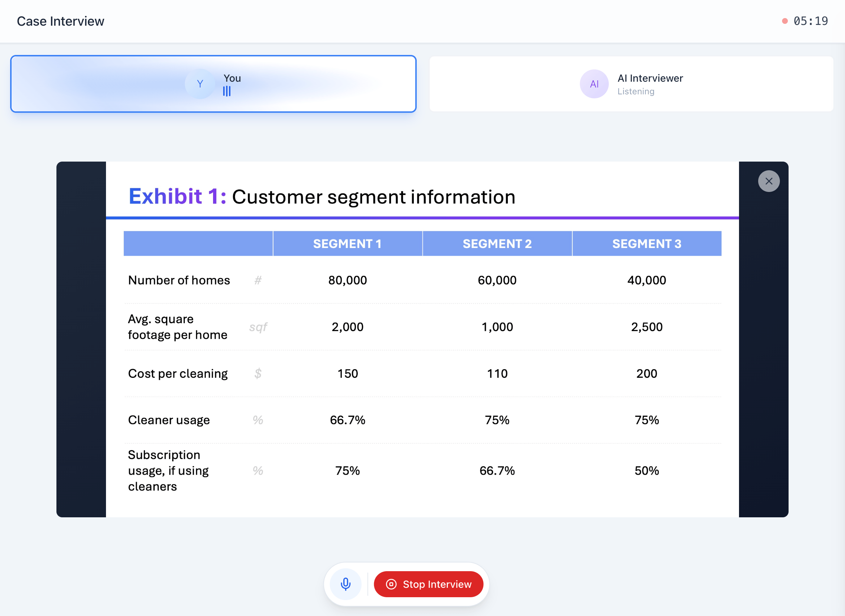Click the AI Interviewer Listening panel
This screenshot has width=845, height=616.
(x=631, y=84)
